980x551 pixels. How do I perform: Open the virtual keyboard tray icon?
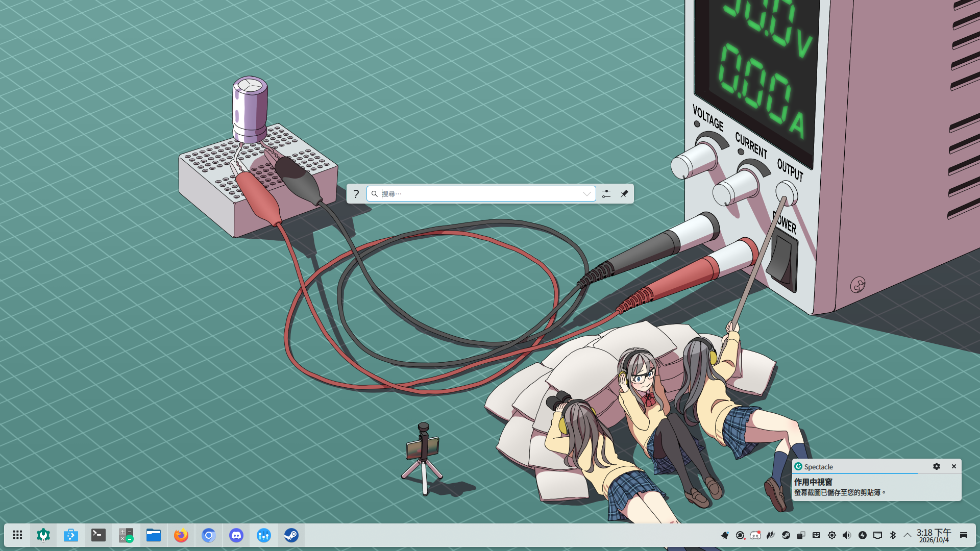pos(817,535)
